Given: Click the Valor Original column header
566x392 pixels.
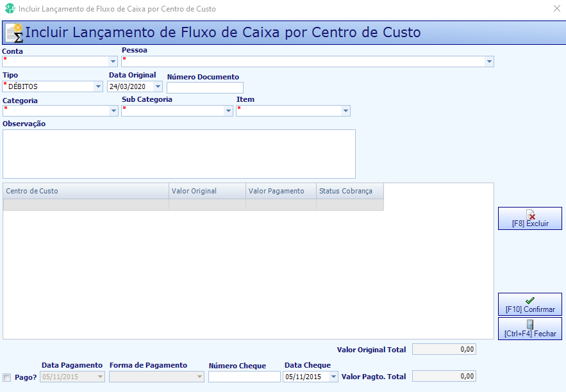Looking at the screenshot, I should point(207,191).
